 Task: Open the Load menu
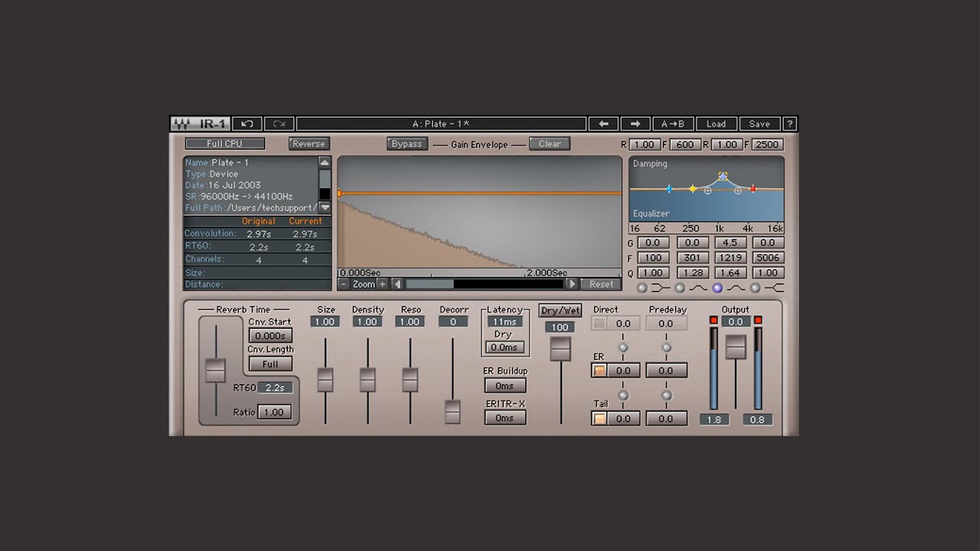(716, 124)
